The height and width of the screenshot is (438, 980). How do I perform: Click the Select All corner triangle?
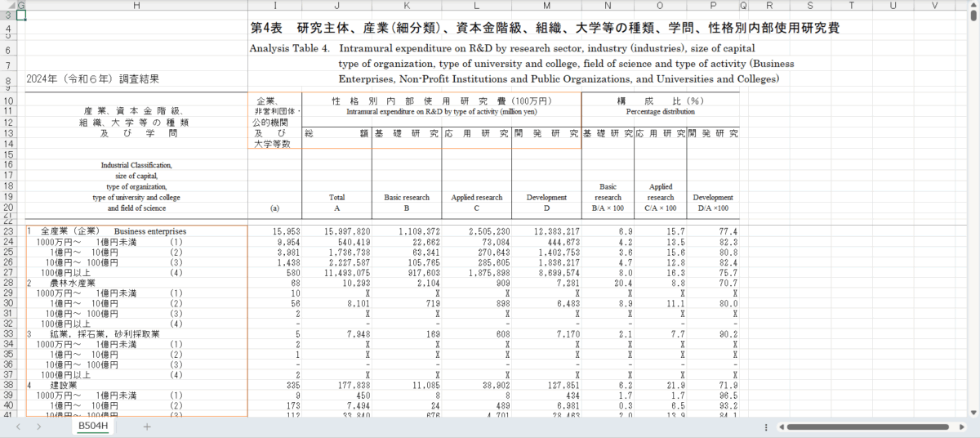point(7,5)
